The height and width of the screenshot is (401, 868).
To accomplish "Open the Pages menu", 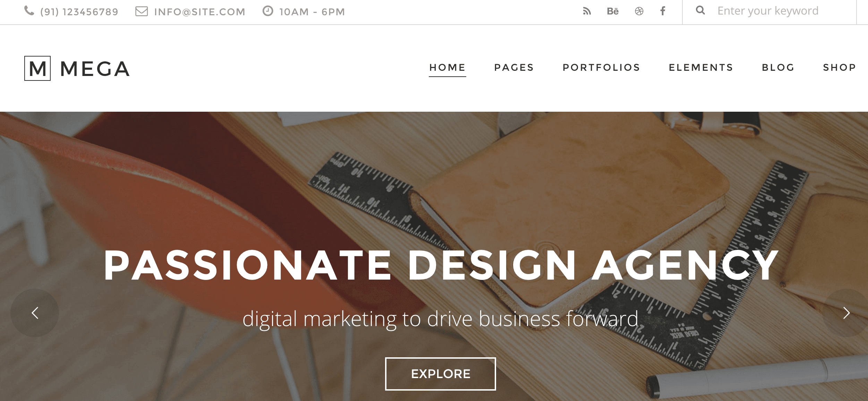I will pyautogui.click(x=514, y=67).
